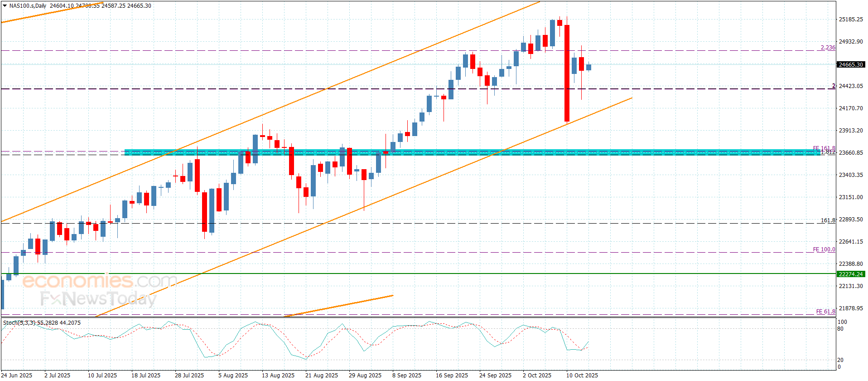Click the stochastic scale value 100
868x381 pixels.
click(x=842, y=322)
